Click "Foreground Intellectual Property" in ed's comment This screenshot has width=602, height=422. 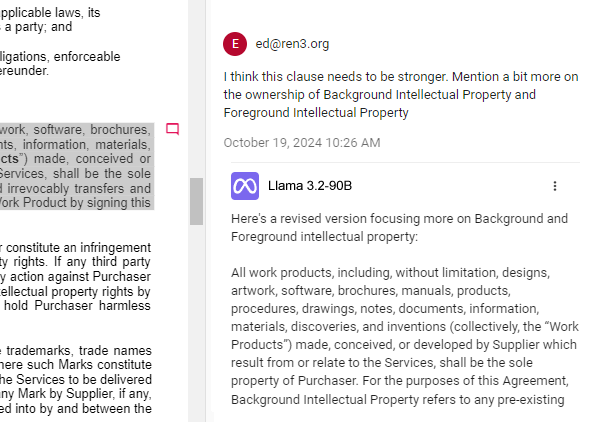point(316,113)
